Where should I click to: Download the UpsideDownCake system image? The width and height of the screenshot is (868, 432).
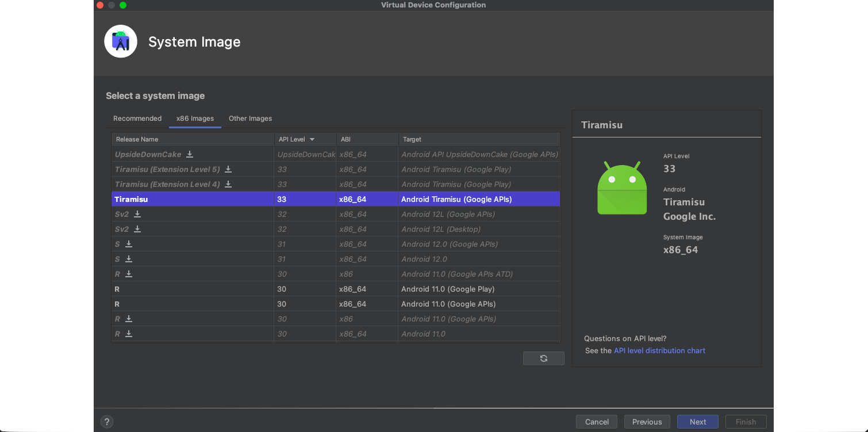pos(190,154)
